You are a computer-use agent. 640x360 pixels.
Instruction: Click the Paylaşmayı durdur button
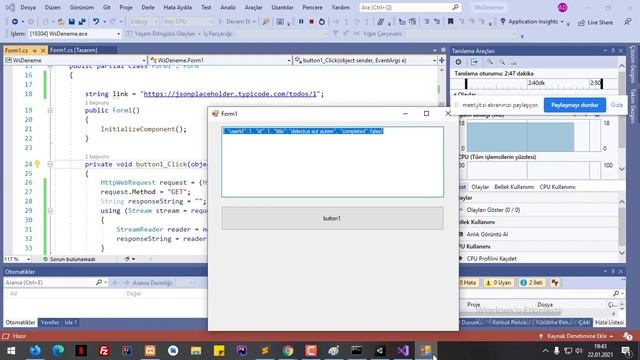pos(575,105)
